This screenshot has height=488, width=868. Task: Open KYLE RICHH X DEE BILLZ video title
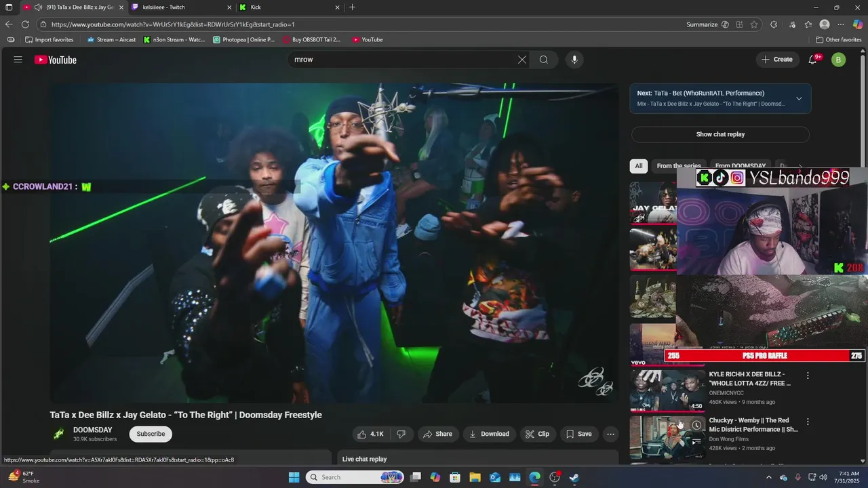pos(750,378)
